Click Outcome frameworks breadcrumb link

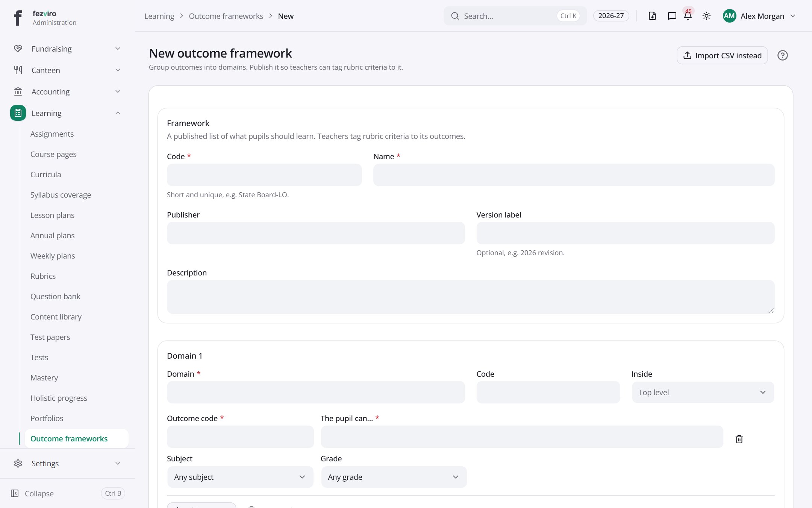pos(226,16)
